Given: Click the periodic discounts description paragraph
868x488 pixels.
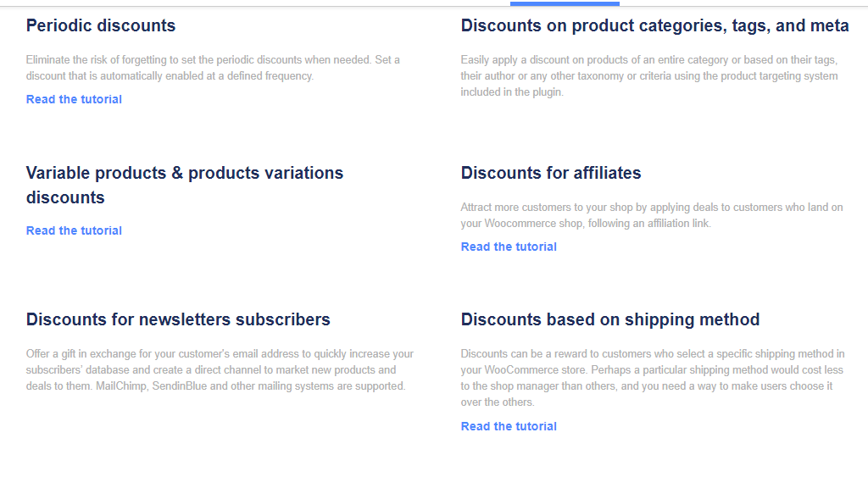Looking at the screenshot, I should 213,68.
